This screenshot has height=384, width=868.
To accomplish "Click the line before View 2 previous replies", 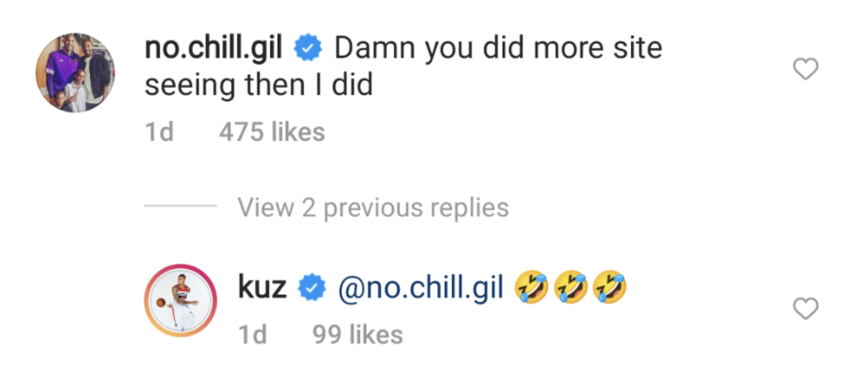I will pyautogui.click(x=181, y=206).
